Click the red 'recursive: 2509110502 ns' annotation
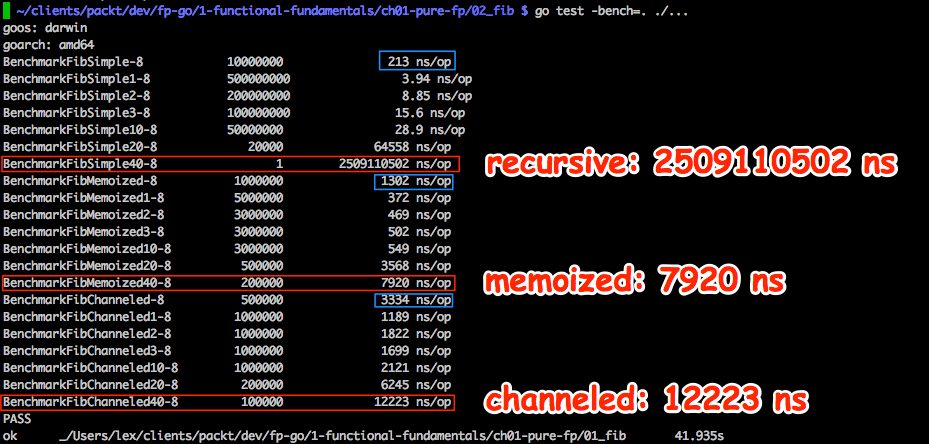 tap(689, 164)
